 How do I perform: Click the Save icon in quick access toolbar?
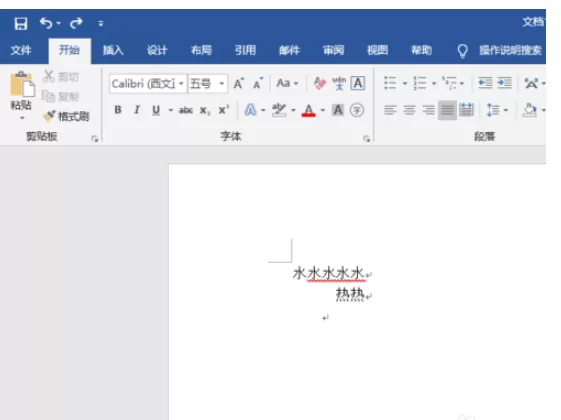(x=21, y=24)
